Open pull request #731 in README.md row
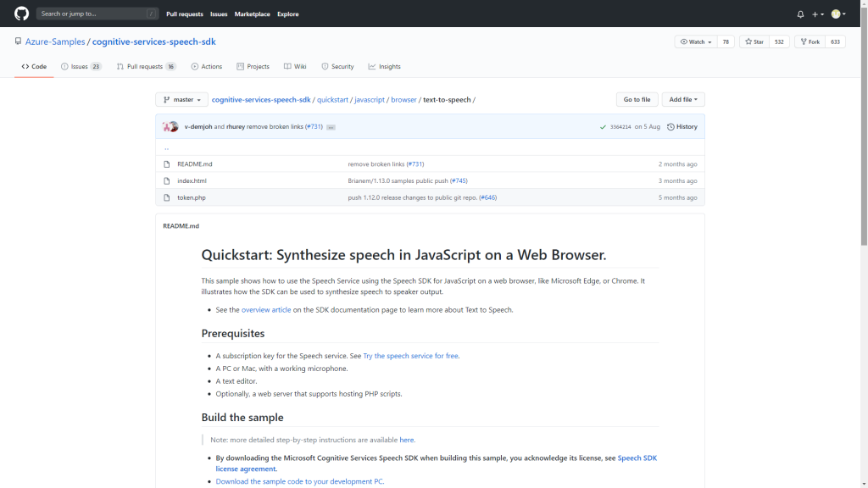Screen dimensions: 868x488 [x=415, y=164]
